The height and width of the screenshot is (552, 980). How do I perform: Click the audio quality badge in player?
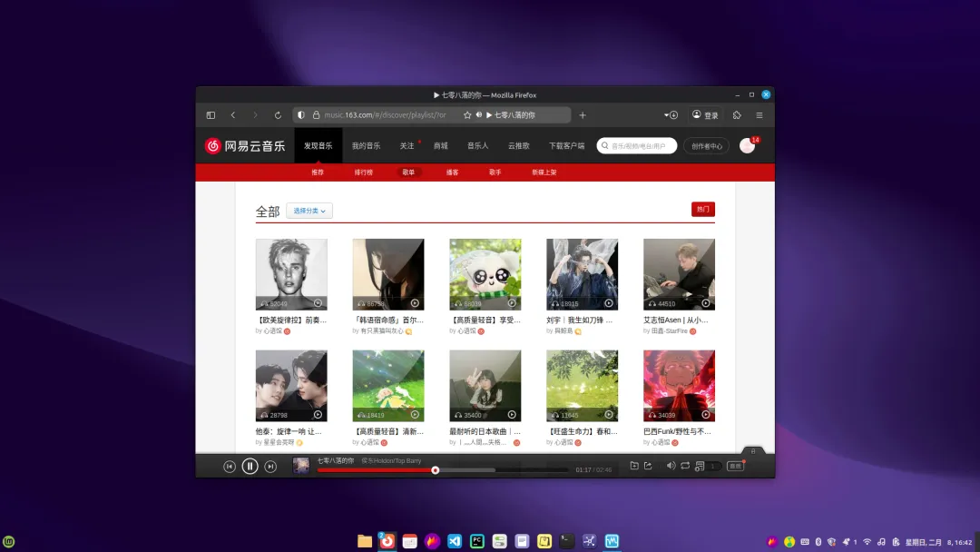pyautogui.click(x=735, y=466)
